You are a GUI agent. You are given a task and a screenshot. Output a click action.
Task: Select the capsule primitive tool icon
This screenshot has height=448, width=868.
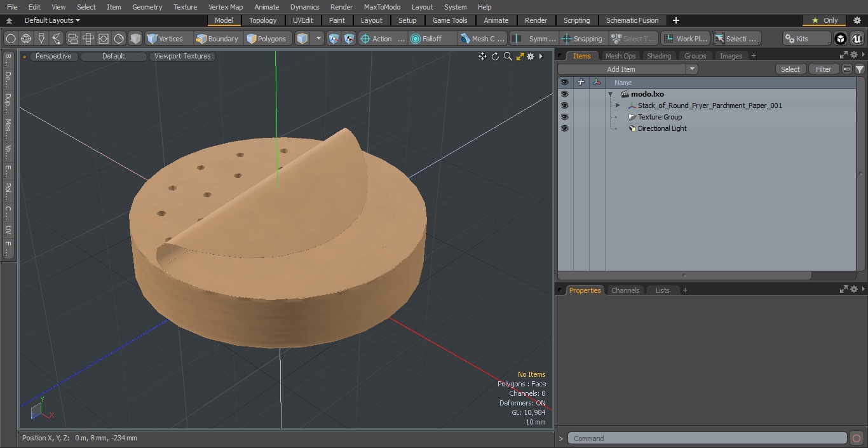[72, 39]
